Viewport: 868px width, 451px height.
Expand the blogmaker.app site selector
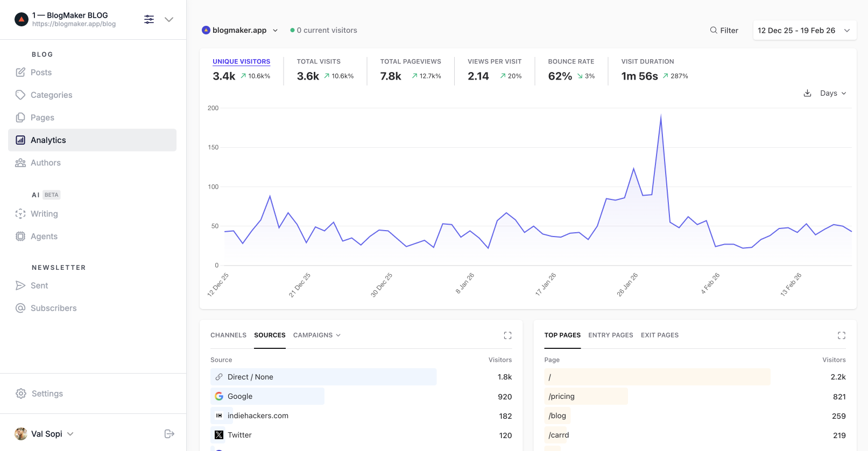[240, 31]
